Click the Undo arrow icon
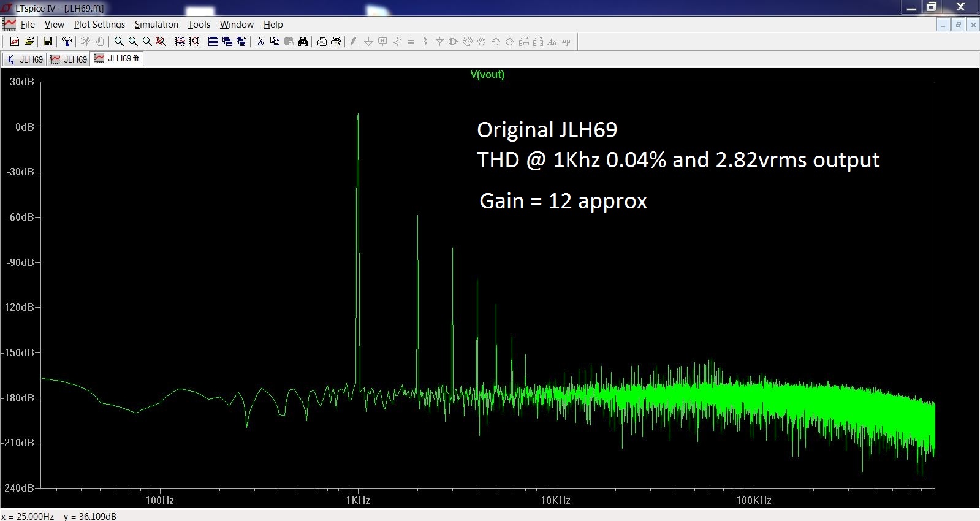 pos(496,42)
